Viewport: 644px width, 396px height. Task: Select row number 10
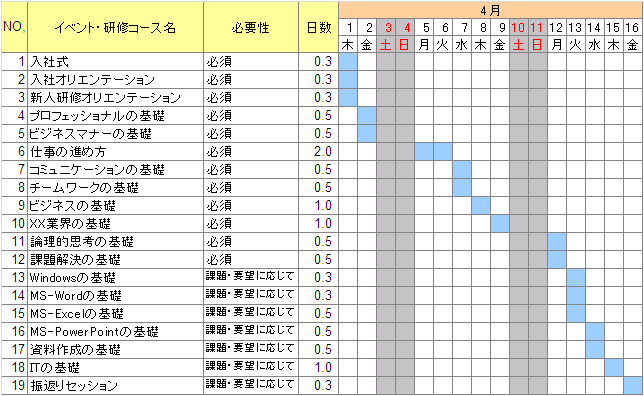tap(14, 223)
